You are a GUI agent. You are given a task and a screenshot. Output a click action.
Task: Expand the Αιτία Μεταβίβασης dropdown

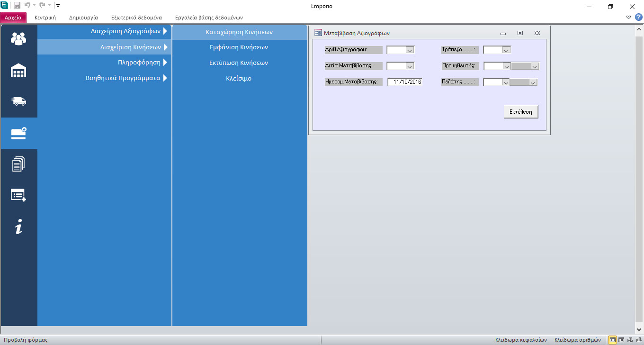(410, 66)
